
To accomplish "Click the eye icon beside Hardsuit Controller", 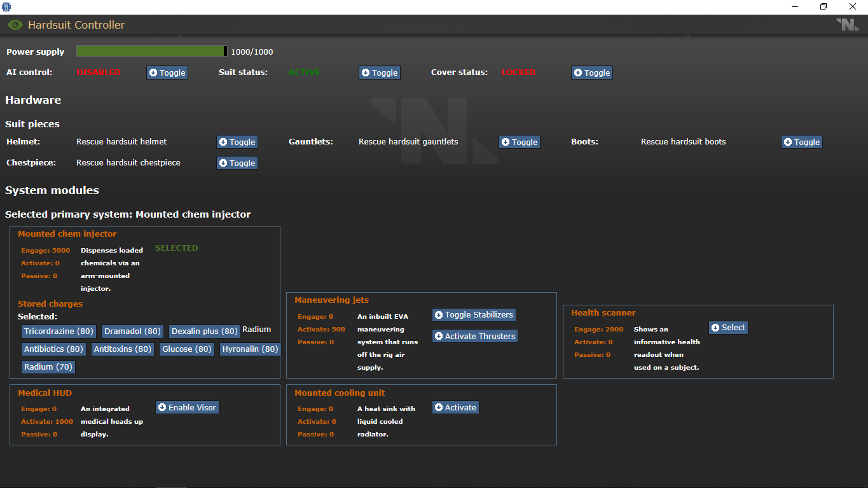I will [x=15, y=25].
